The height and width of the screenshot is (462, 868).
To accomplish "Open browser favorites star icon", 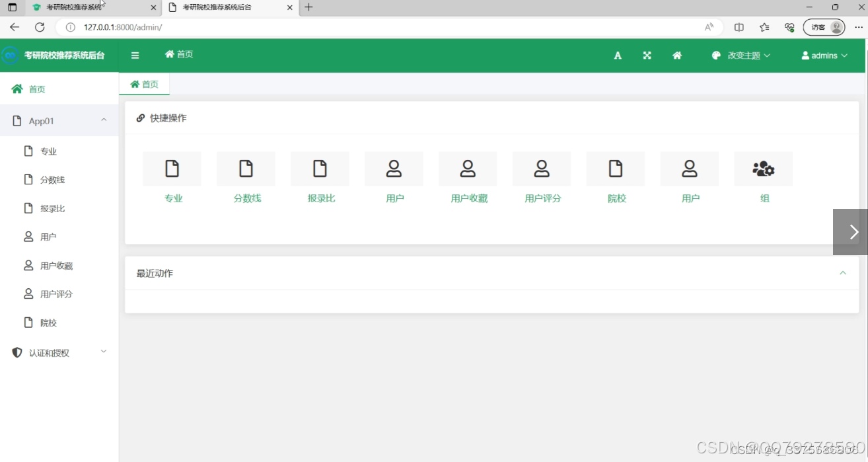I will tap(764, 27).
